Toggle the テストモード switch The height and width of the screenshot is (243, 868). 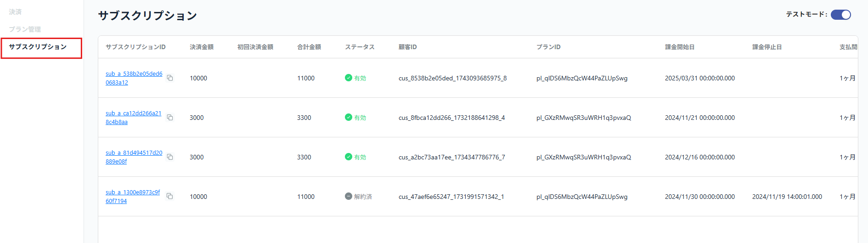tap(841, 15)
